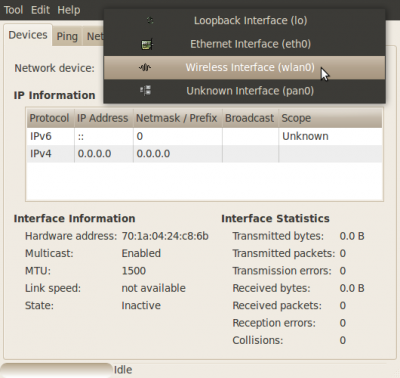Click the Ethernet Interface card icon
Screen dimensions: 400x378
point(147,44)
